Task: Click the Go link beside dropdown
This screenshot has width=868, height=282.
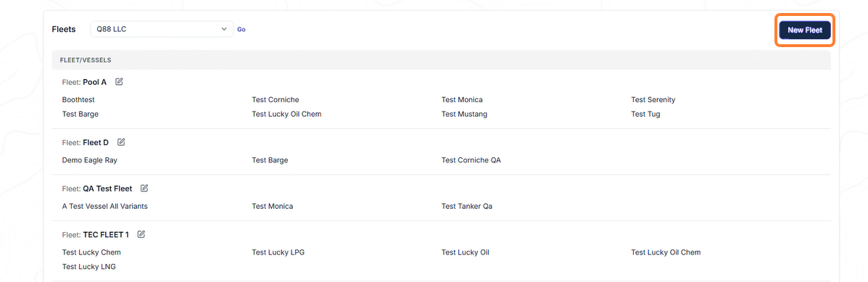Action: tap(241, 29)
